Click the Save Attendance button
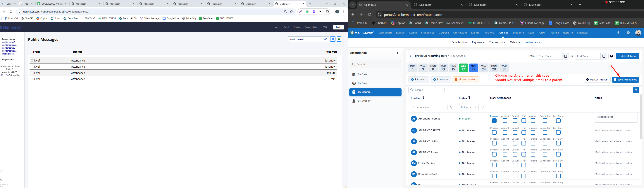This screenshot has height=188, width=644. [x=626, y=80]
